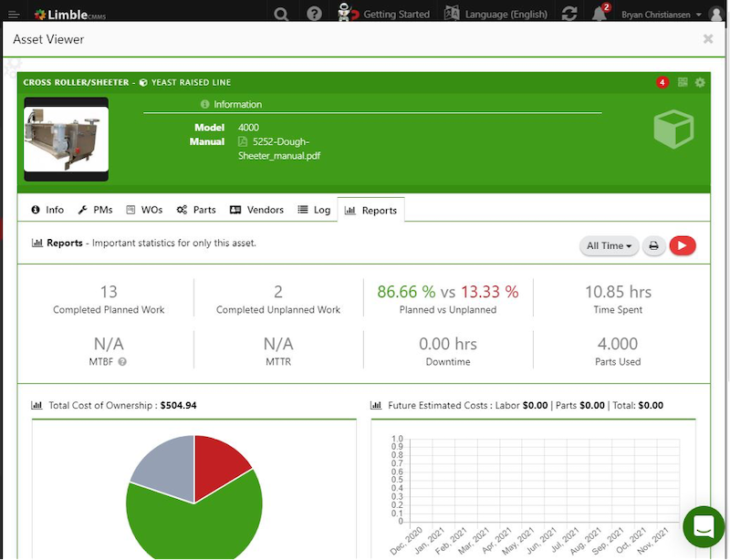Open the Bryan Christiansen user menu
The height and width of the screenshot is (560, 730).
(661, 15)
